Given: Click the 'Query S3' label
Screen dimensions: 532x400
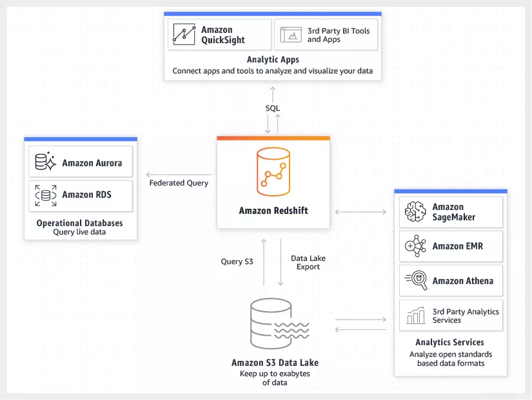Looking at the screenshot, I should coord(237,262).
